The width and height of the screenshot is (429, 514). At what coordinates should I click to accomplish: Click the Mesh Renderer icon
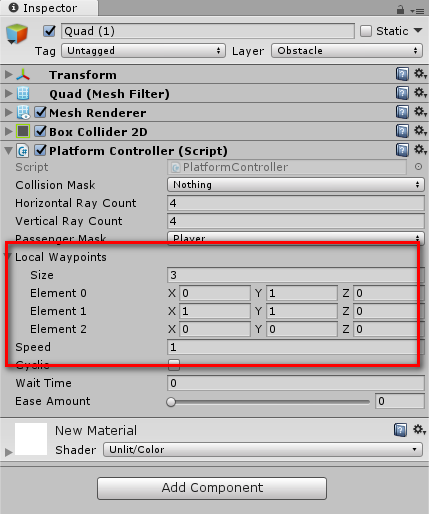pyautogui.click(x=23, y=113)
